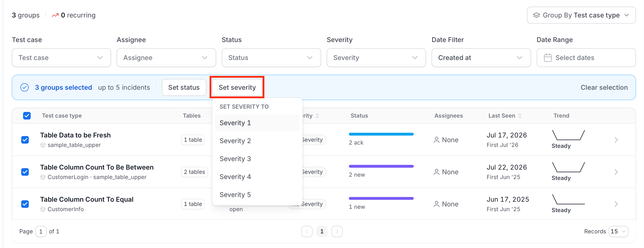Uncheck Table Column Count To Equal row
The width and height of the screenshot is (644, 248).
[x=25, y=204]
